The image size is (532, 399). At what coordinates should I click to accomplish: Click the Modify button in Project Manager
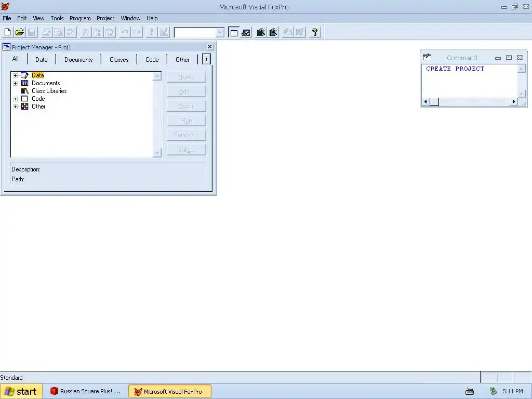coord(187,106)
